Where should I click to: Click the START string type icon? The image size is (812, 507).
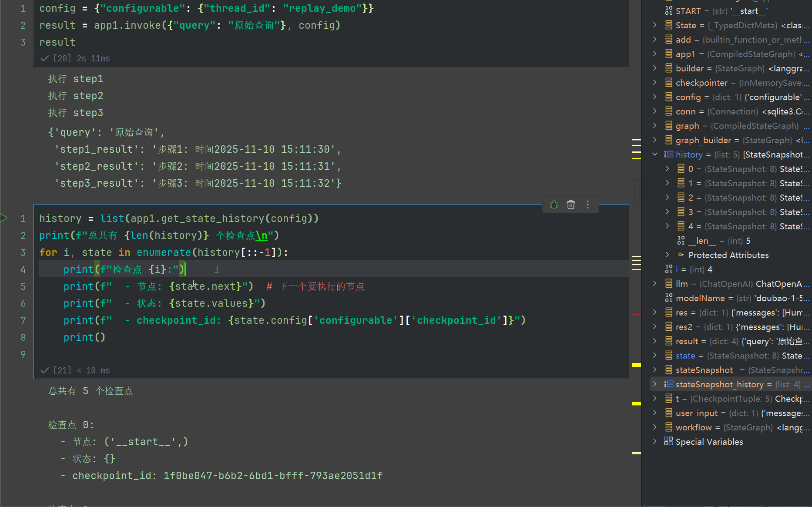pos(669,11)
